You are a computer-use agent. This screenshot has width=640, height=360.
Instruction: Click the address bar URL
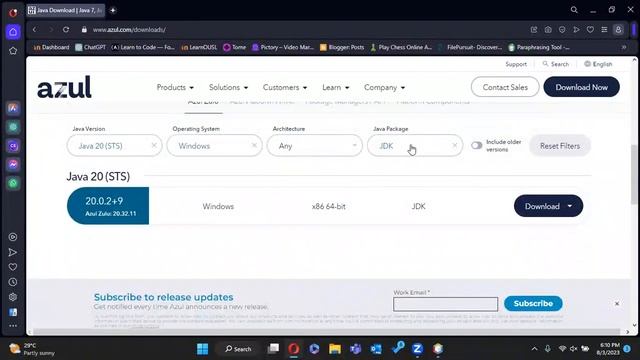[x=129, y=30]
